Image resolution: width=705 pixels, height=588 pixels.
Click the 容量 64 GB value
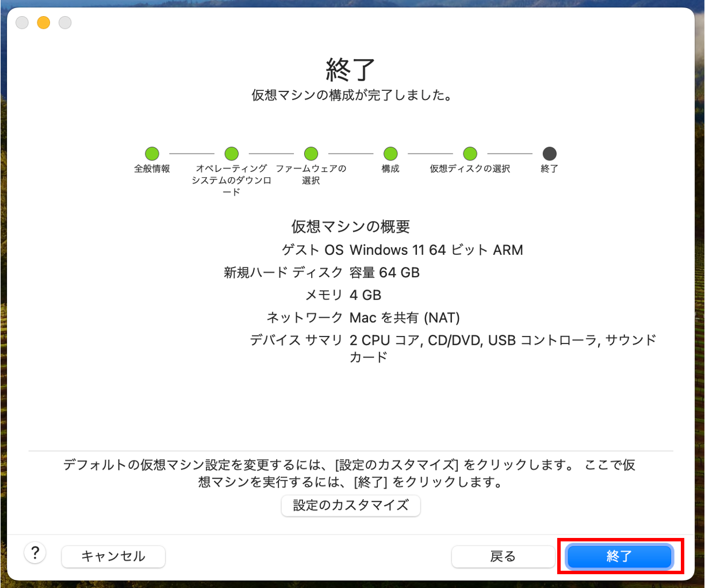tap(385, 273)
